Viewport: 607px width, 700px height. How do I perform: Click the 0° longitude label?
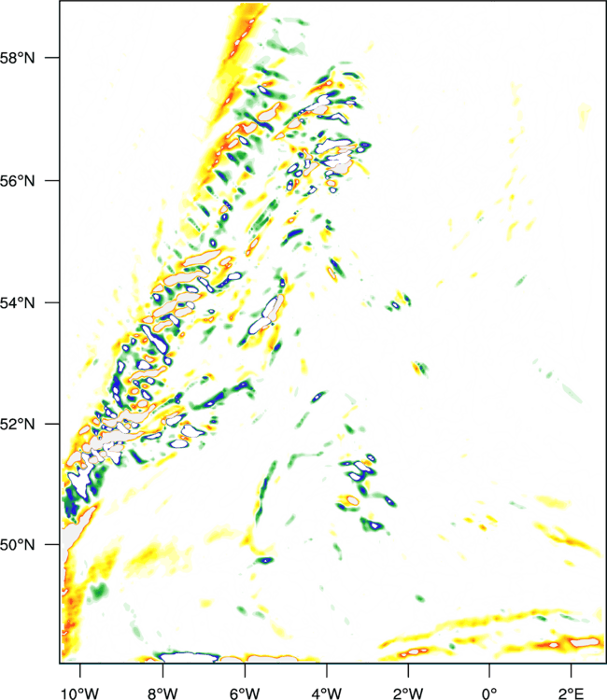coord(489,693)
